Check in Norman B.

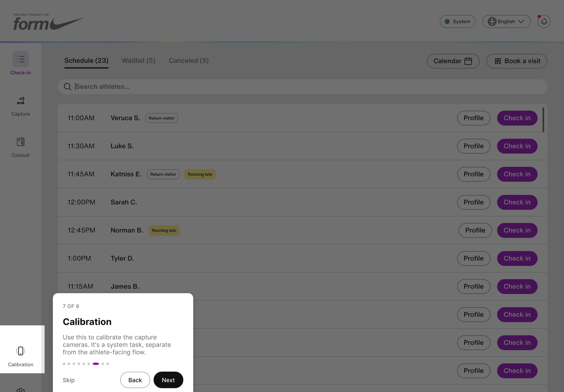(x=517, y=230)
